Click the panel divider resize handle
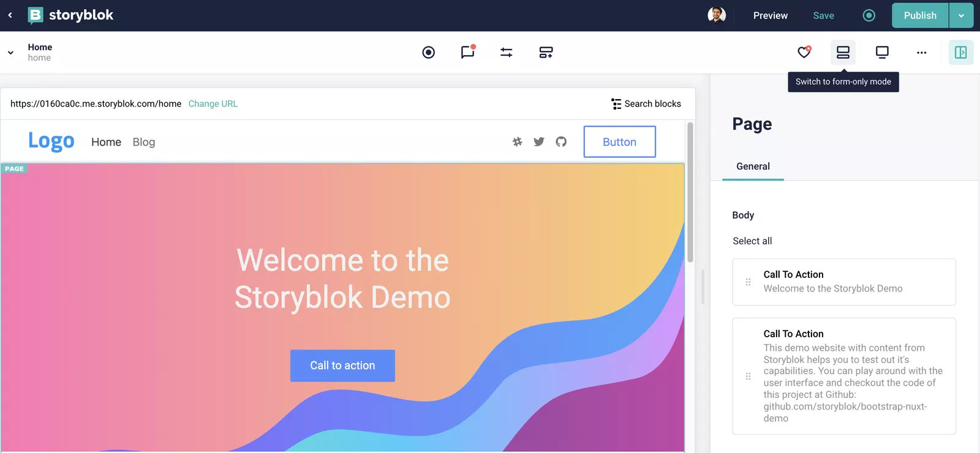Viewport: 980px width, 453px height. [703, 287]
